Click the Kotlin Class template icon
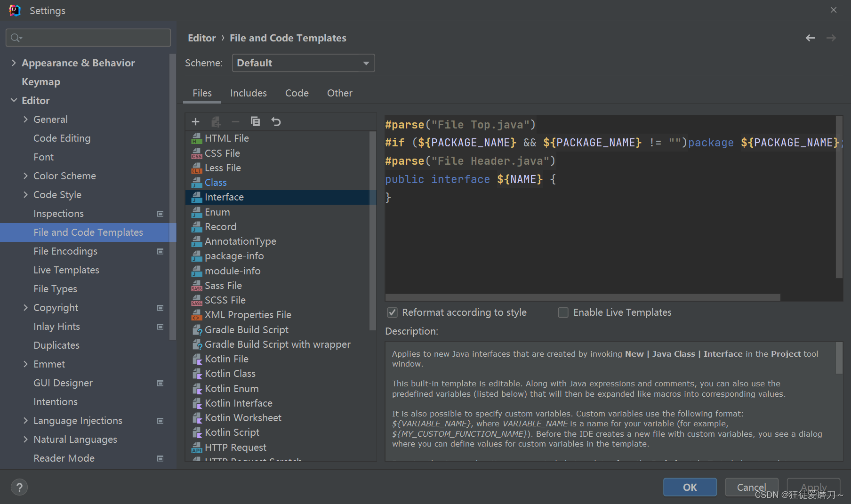This screenshot has width=851, height=504. tap(197, 374)
